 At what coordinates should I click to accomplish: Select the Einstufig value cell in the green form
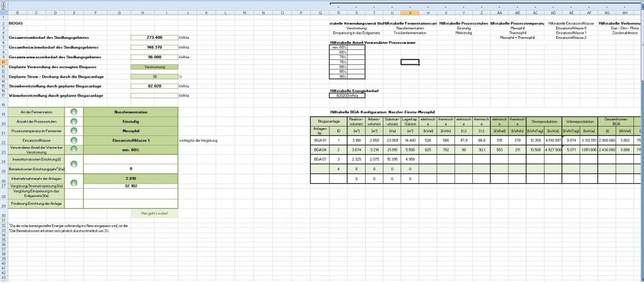tap(131, 122)
